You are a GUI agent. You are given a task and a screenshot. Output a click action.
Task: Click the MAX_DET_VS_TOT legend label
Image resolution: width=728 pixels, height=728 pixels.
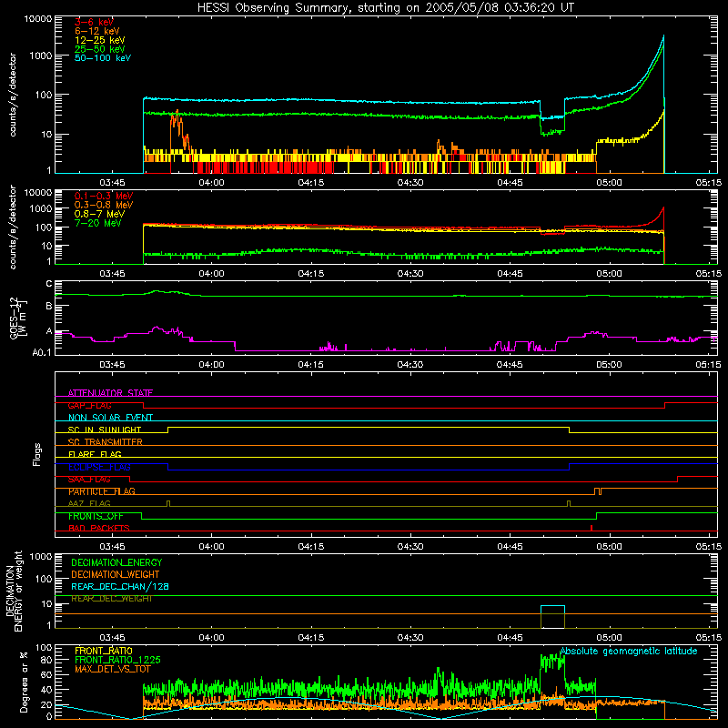(x=112, y=669)
